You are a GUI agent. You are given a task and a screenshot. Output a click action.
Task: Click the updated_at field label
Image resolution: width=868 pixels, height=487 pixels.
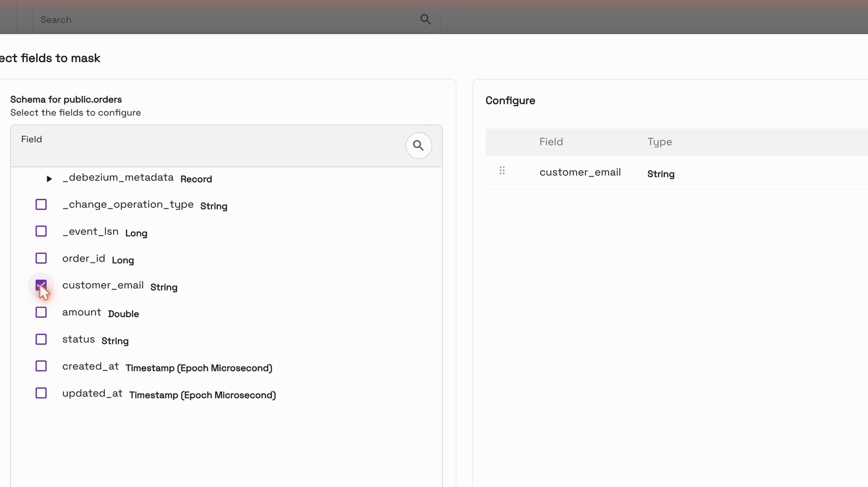tap(92, 393)
